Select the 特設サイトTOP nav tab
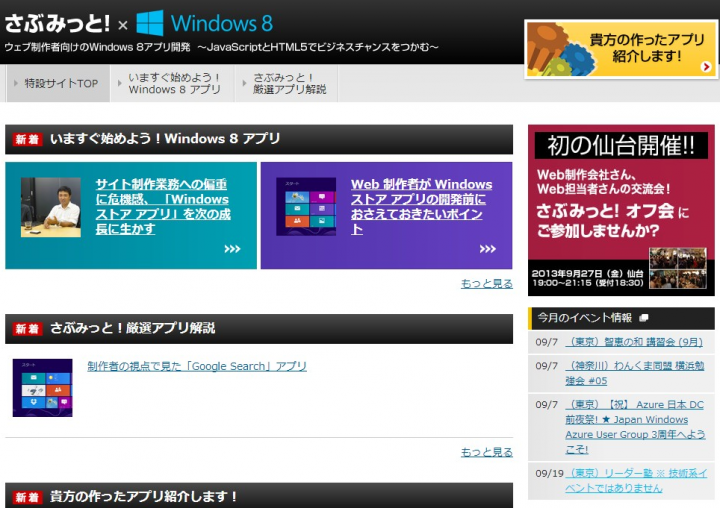 pos(58,83)
